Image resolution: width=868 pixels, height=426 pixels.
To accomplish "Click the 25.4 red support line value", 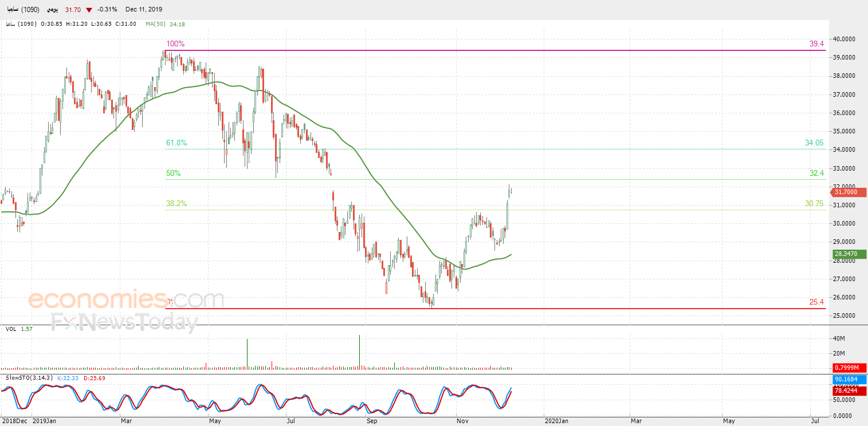I will click(x=816, y=302).
